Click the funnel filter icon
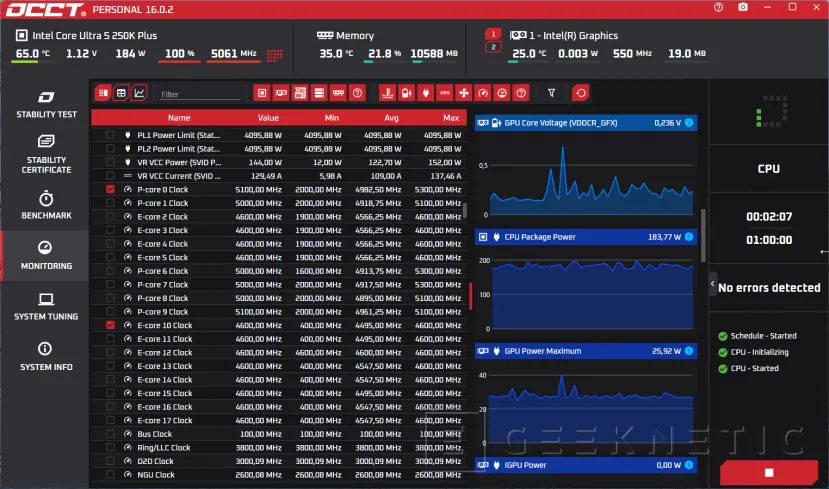 tap(551, 93)
